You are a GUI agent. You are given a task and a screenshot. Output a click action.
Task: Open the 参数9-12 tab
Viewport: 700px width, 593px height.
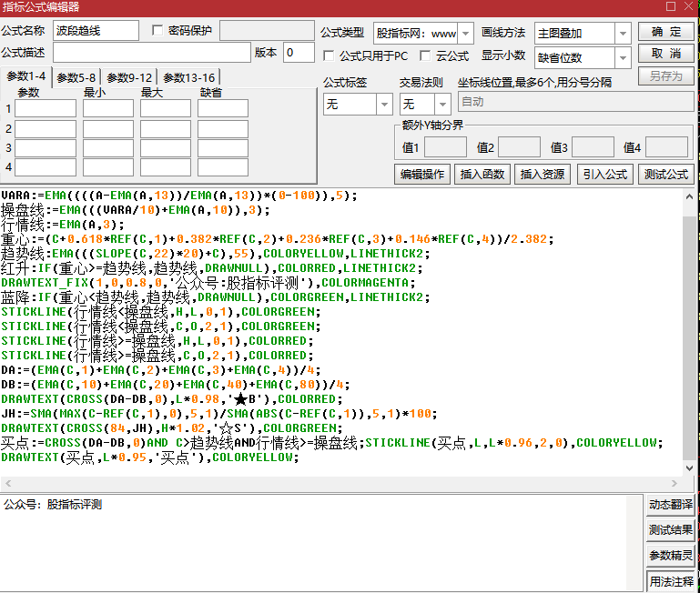129,78
